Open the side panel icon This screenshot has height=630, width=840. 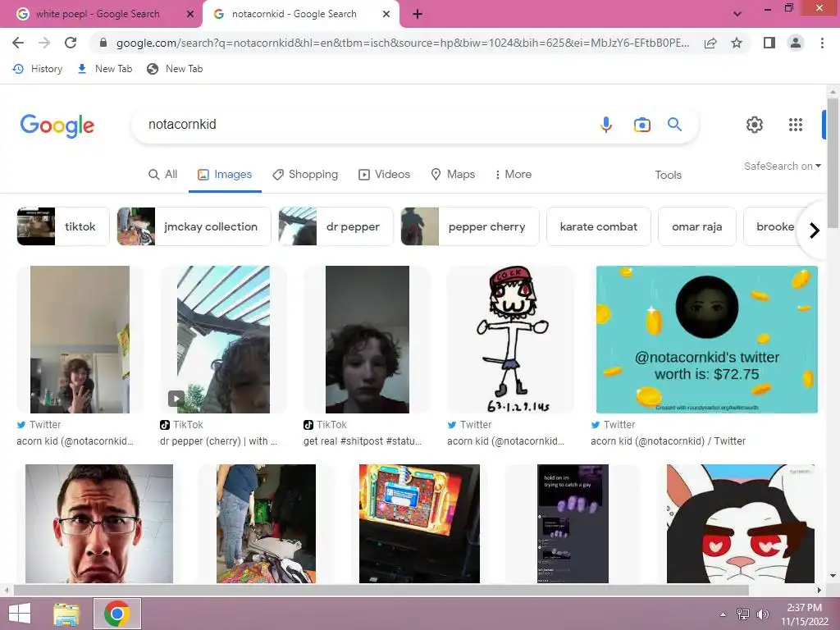[x=769, y=43]
